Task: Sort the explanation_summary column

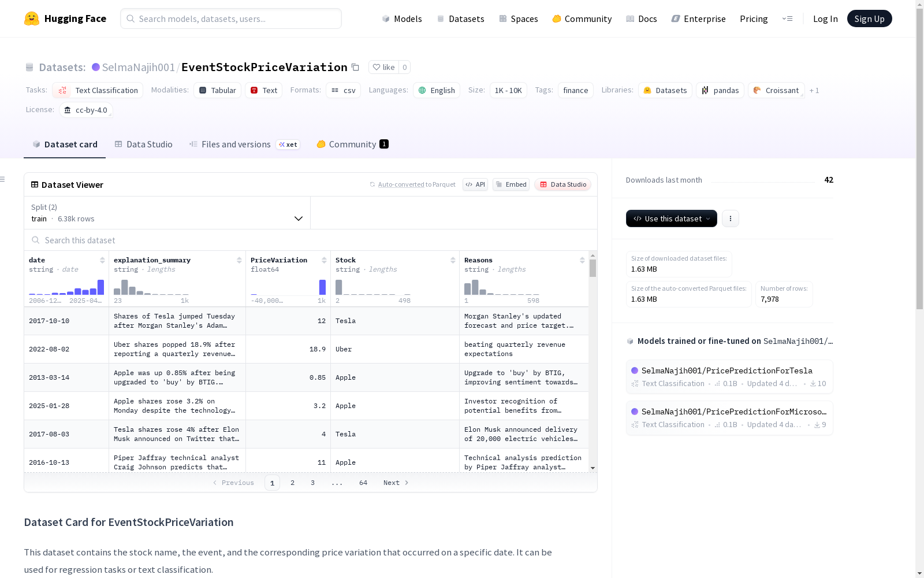Action: [x=239, y=260]
